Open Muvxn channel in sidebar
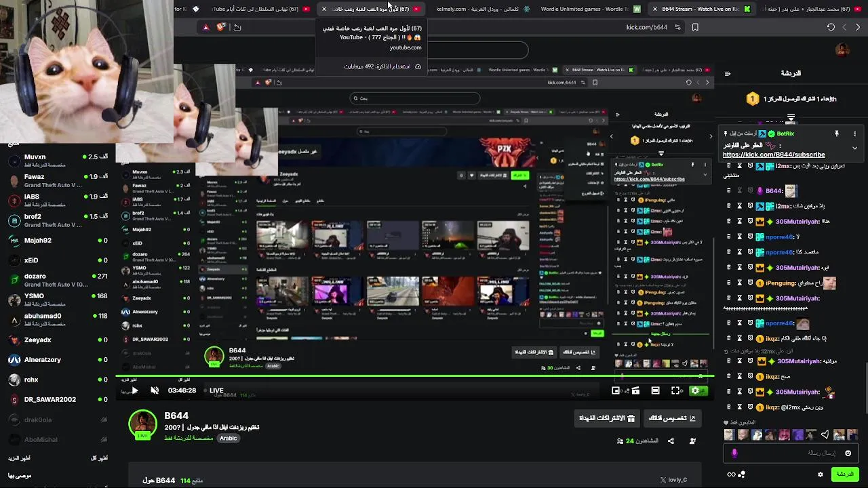This screenshot has width=868, height=488. click(x=58, y=160)
